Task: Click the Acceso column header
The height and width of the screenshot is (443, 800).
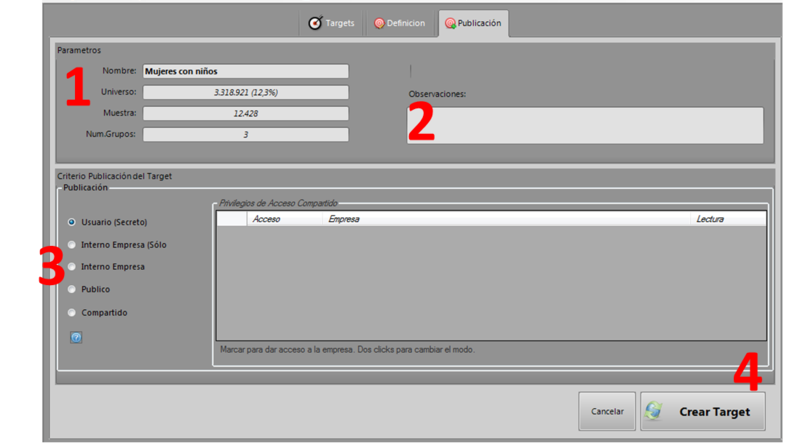Action: (x=266, y=218)
